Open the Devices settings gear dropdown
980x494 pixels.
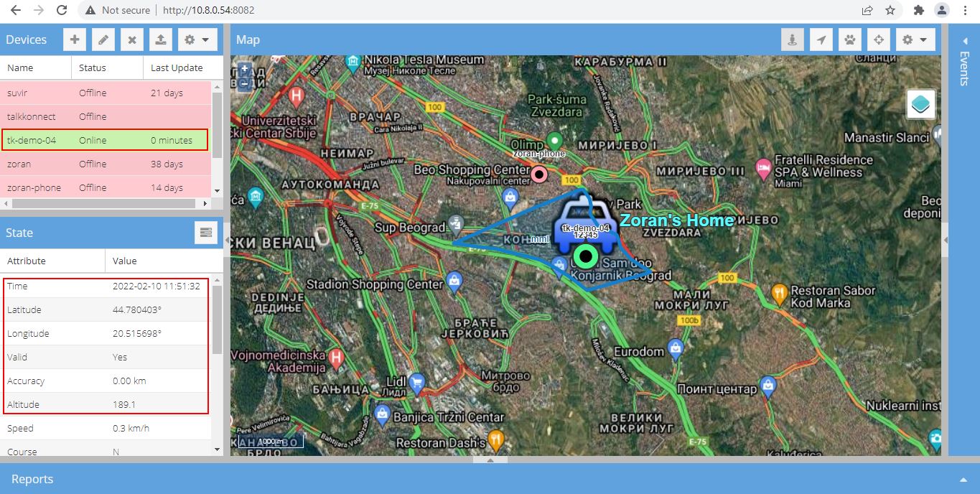(197, 40)
